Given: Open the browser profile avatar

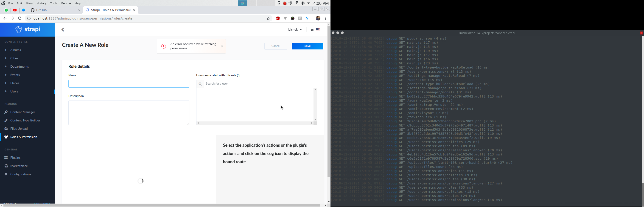Looking at the screenshot, I should (318, 18).
